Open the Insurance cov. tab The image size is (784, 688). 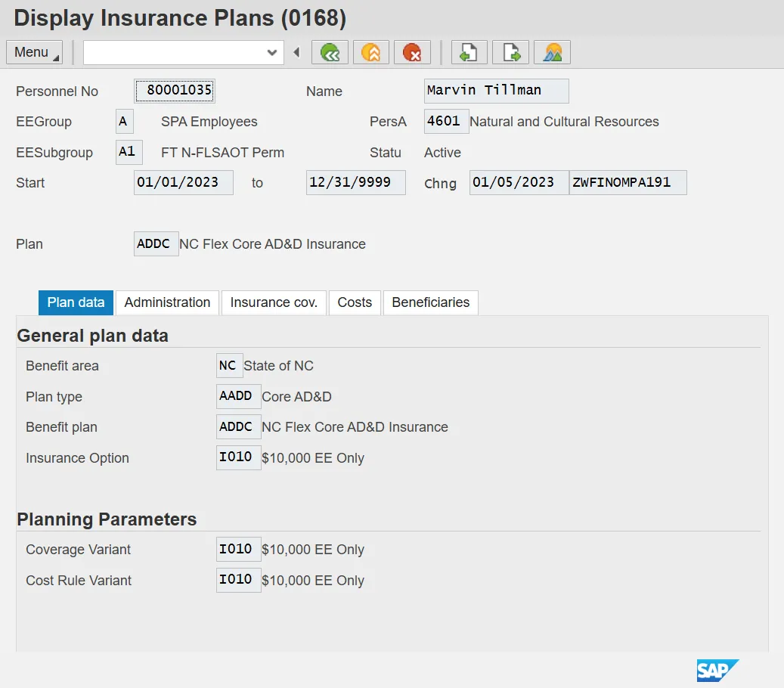(274, 302)
